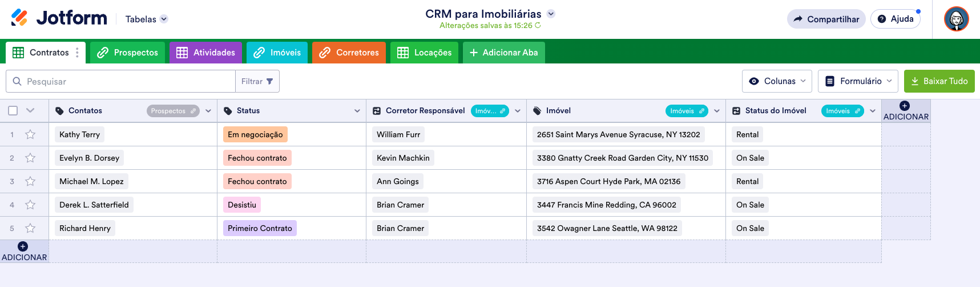
Task: Open row selection chevron next to checkbox
Action: click(30, 110)
